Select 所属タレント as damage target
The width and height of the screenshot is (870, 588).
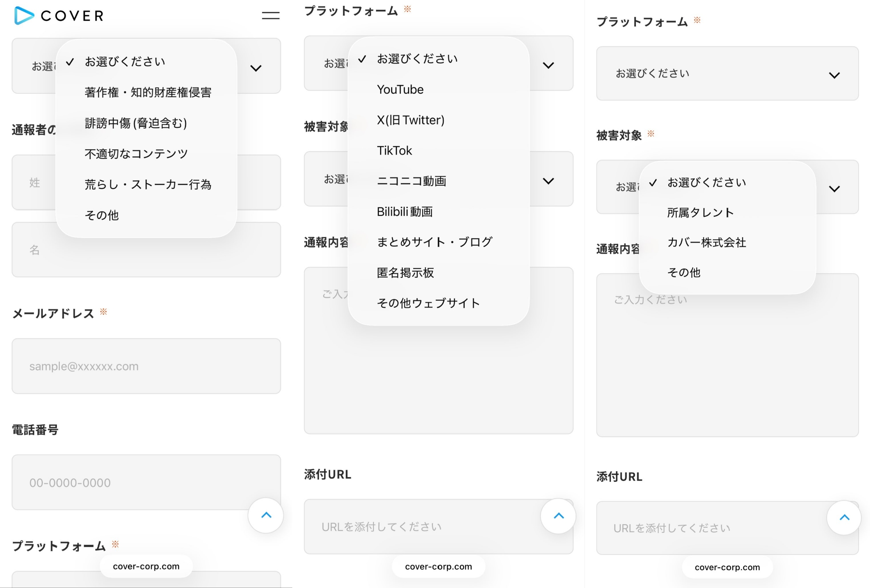click(700, 212)
